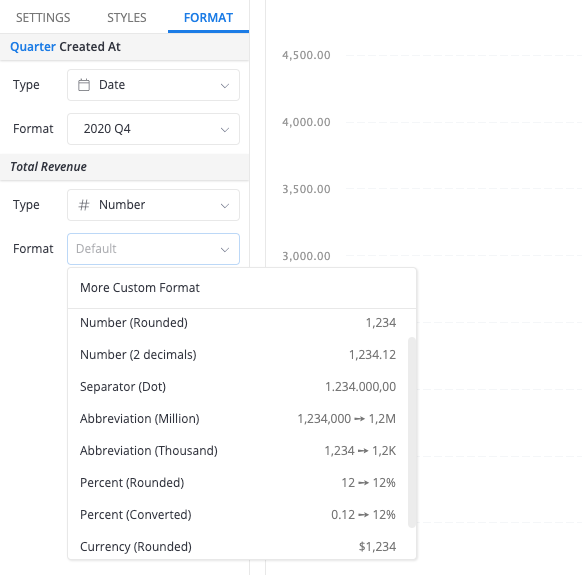The width and height of the screenshot is (582, 575).
Task: Expand the Date type dropdown chevron
Action: click(225, 86)
